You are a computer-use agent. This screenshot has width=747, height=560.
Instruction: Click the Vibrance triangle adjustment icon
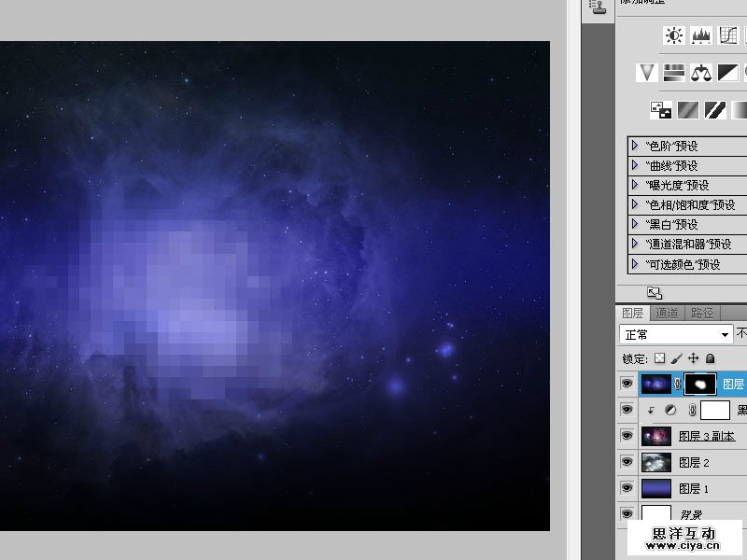[x=646, y=73]
